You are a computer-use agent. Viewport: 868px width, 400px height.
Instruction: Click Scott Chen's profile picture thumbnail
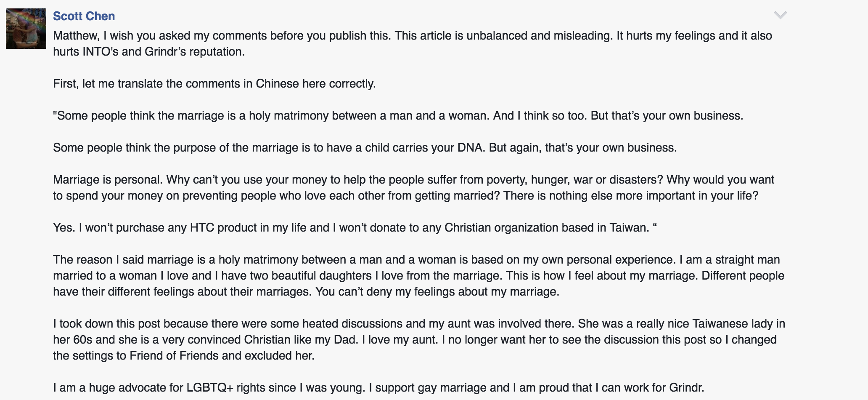click(26, 29)
